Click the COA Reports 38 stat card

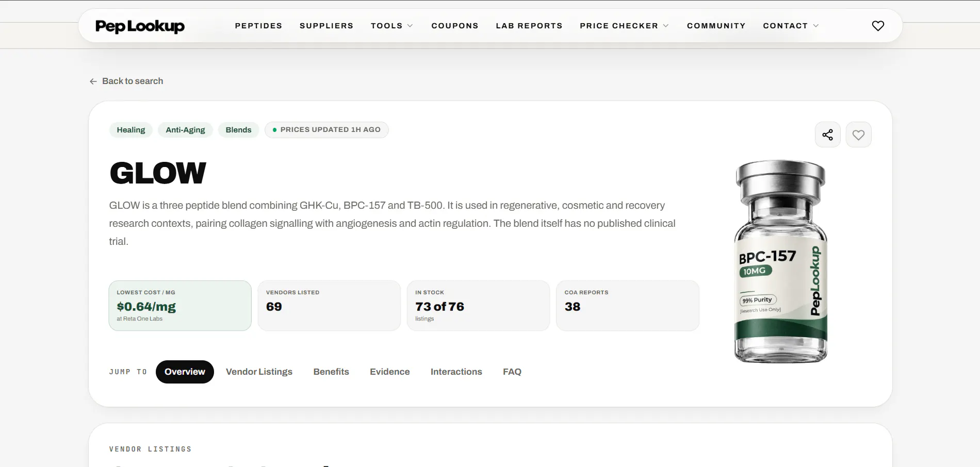click(628, 306)
